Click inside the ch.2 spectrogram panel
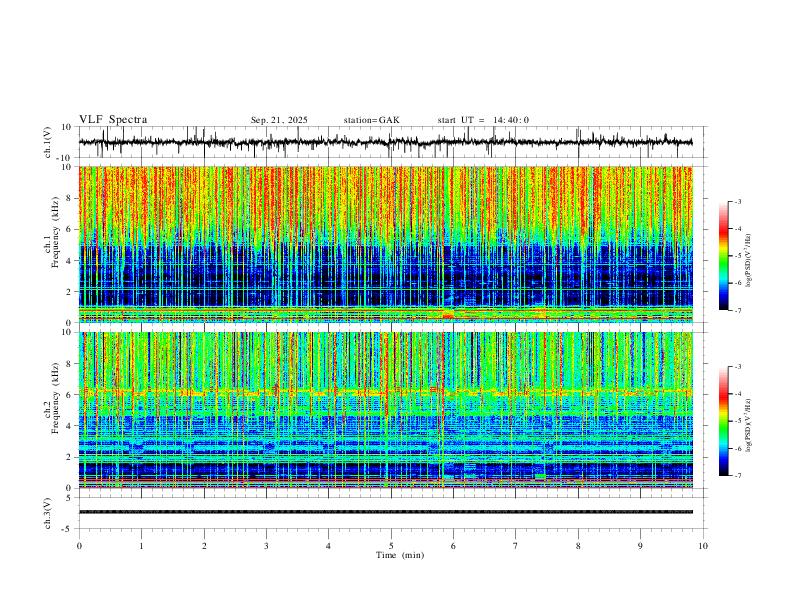This screenshot has width=792, height=612. (x=385, y=410)
